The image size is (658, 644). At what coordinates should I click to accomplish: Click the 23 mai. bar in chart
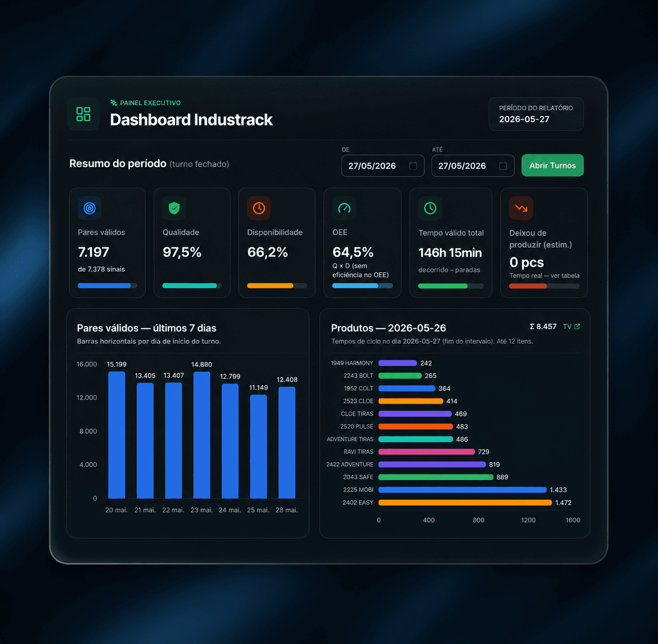click(202, 435)
